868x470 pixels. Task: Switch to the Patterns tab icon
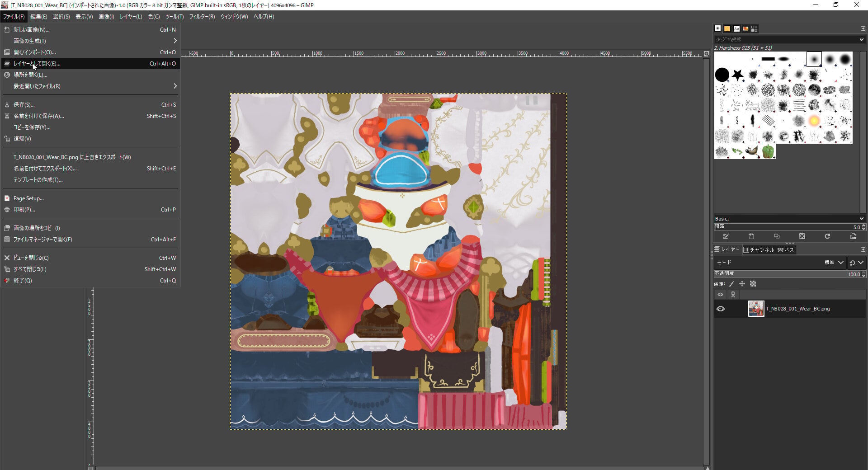coord(727,28)
